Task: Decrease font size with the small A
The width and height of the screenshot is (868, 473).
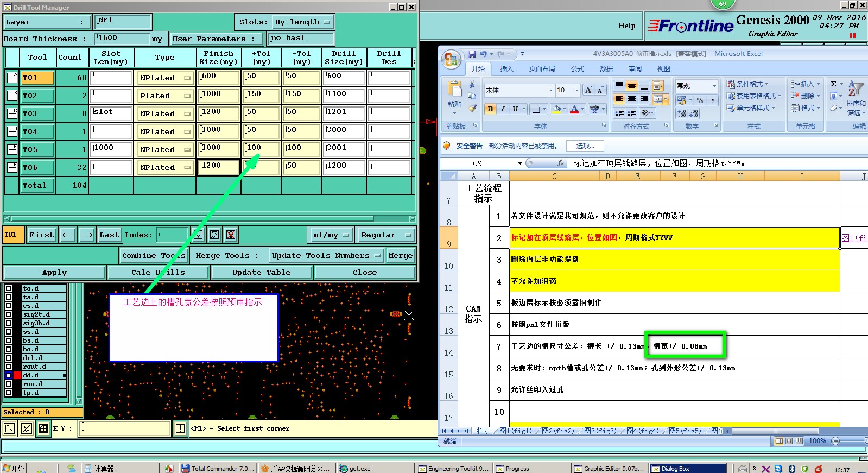Action: click(600, 90)
